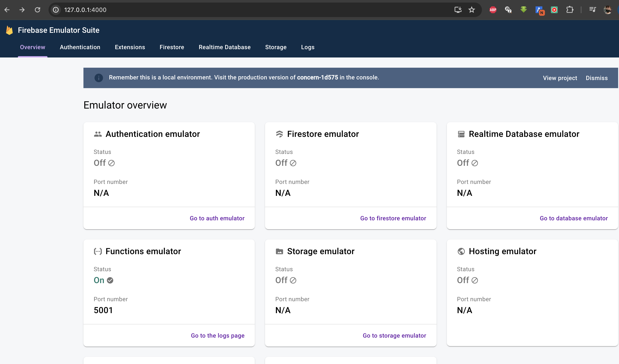
Task: Open the AdBlock Plus extension
Action: click(493, 10)
